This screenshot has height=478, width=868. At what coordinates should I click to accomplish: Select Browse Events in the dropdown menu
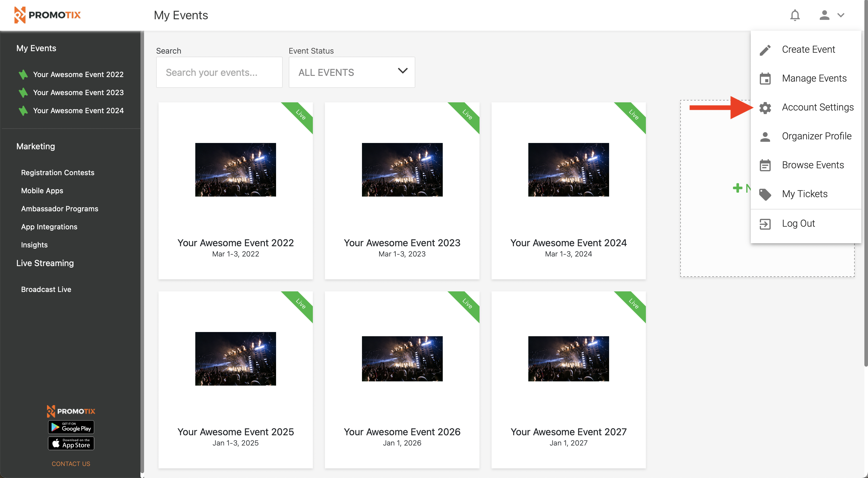pyautogui.click(x=813, y=165)
